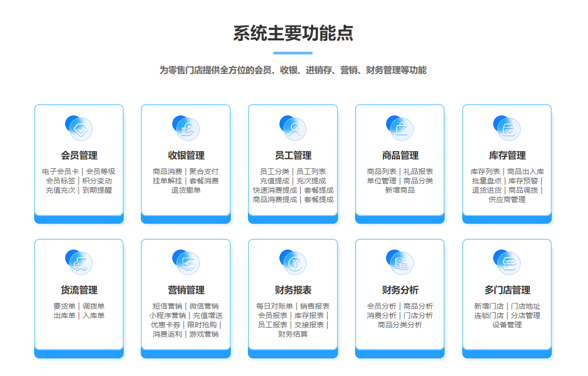This screenshot has height=376, width=588.
Task: Click 门店分析 text
Action: [418, 315]
